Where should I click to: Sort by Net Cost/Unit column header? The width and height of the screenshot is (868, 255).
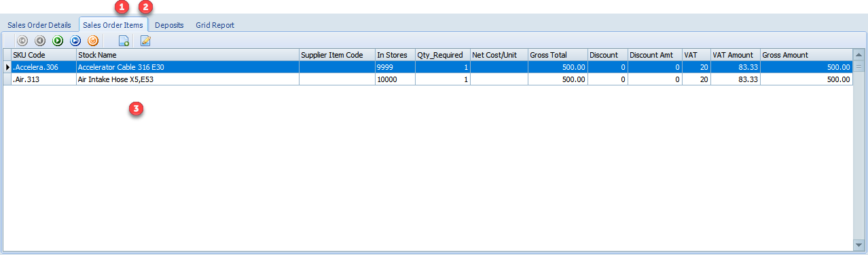499,55
